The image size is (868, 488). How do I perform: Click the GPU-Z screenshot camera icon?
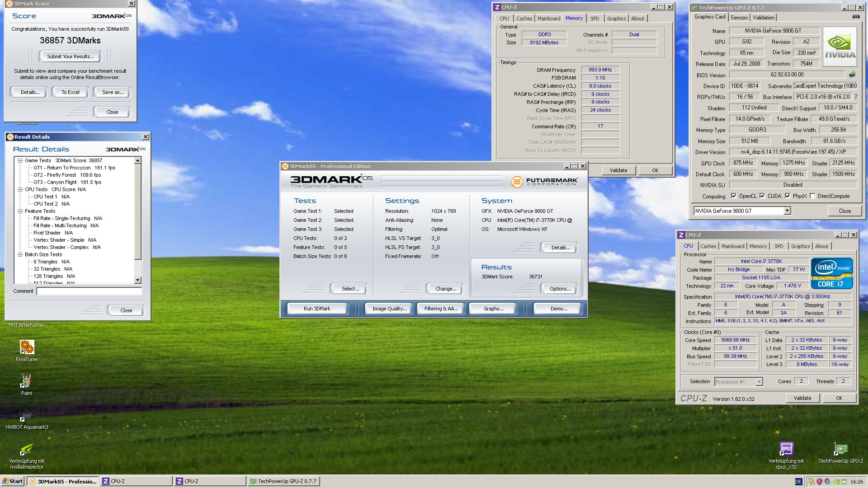coord(856,17)
